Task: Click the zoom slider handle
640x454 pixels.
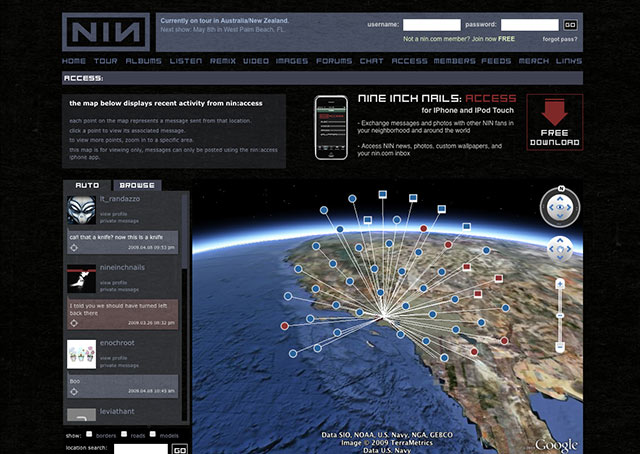Action: (560, 316)
